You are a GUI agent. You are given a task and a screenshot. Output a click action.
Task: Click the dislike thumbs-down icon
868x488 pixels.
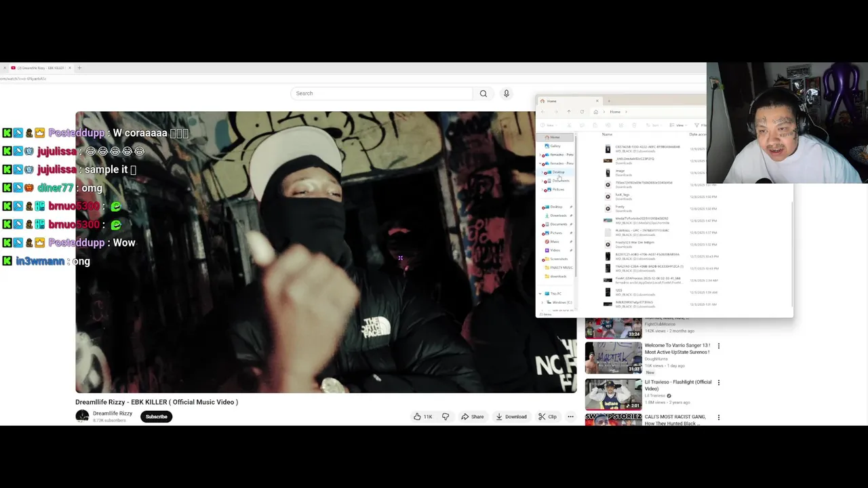(x=446, y=417)
